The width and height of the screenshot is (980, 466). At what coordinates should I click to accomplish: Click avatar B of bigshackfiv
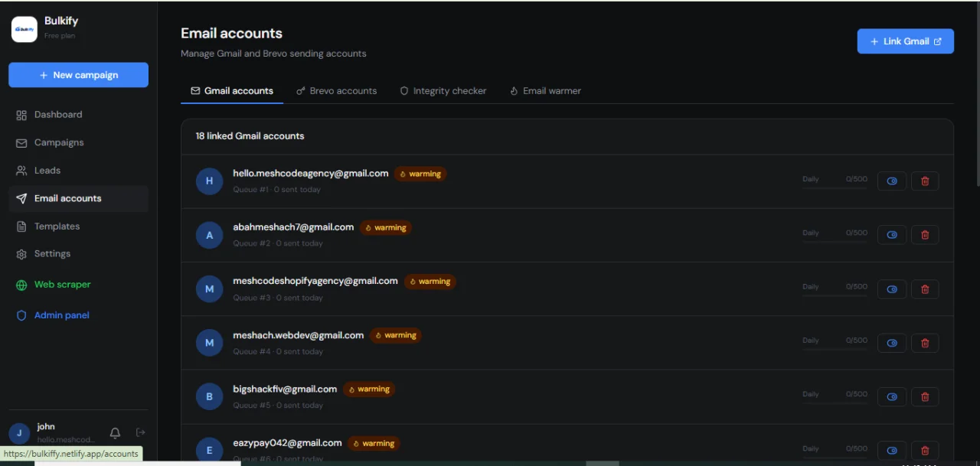(210, 397)
